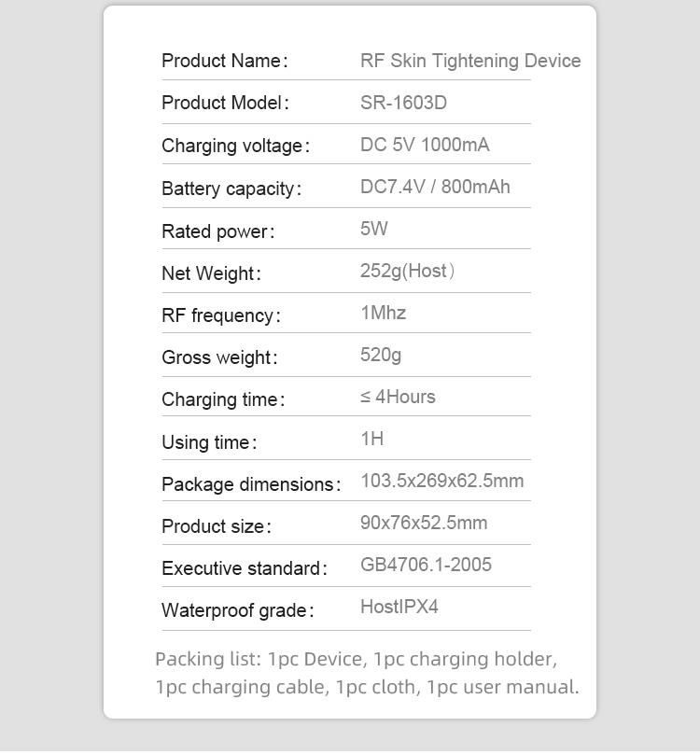The width and height of the screenshot is (700, 755).
Task: Click the Product size 90x76x52.5mm value
Action: [x=424, y=523]
